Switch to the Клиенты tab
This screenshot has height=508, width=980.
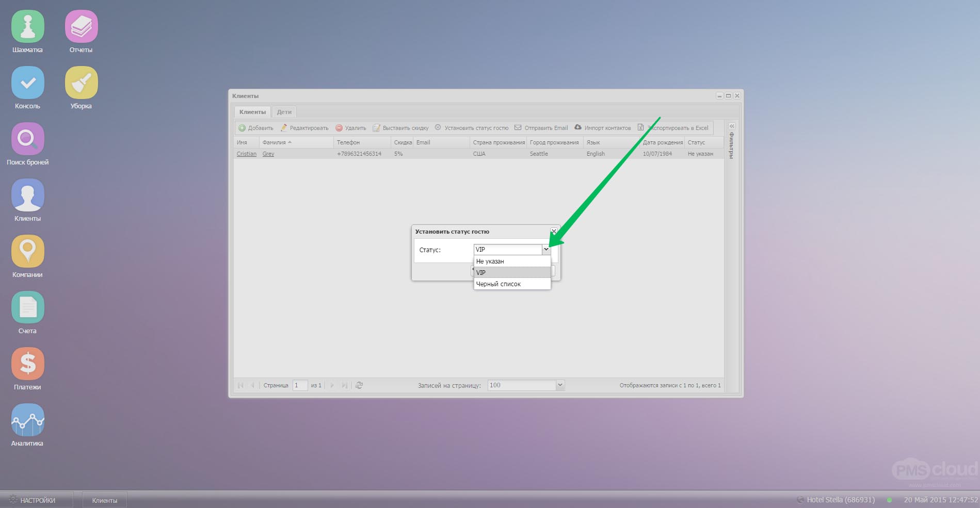pyautogui.click(x=252, y=112)
